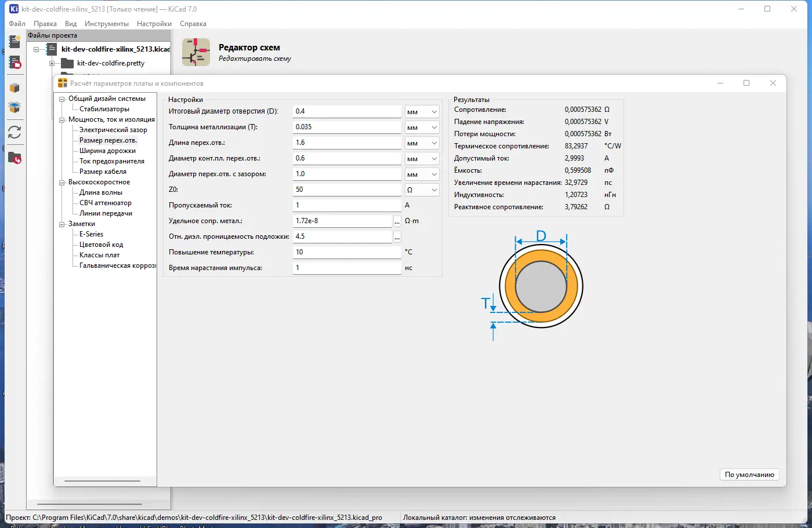
Task: Select Стабилизаторы in the calculator tree
Action: [x=104, y=109]
